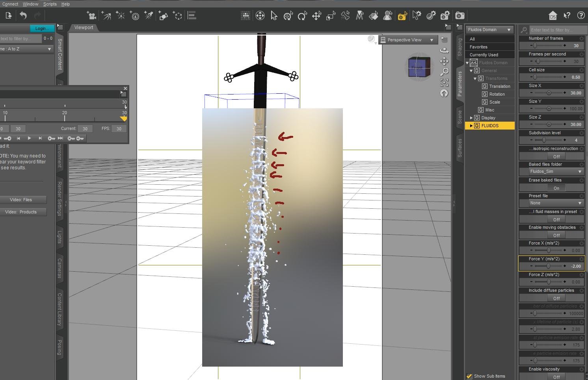Open the A to Z sort dropdown
Screen dimensions: 588x380
26,49
